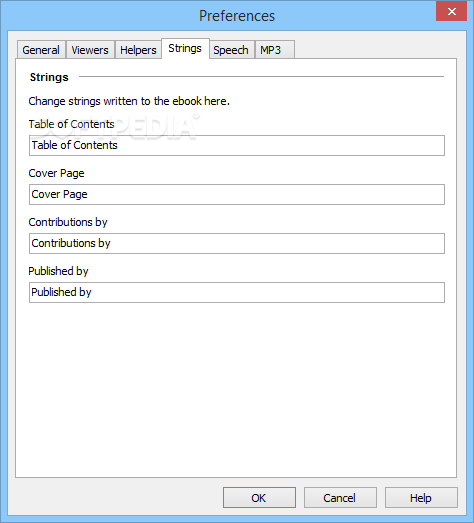Switch to the General tab
Image resolution: width=474 pixels, height=523 pixels.
[x=41, y=50]
